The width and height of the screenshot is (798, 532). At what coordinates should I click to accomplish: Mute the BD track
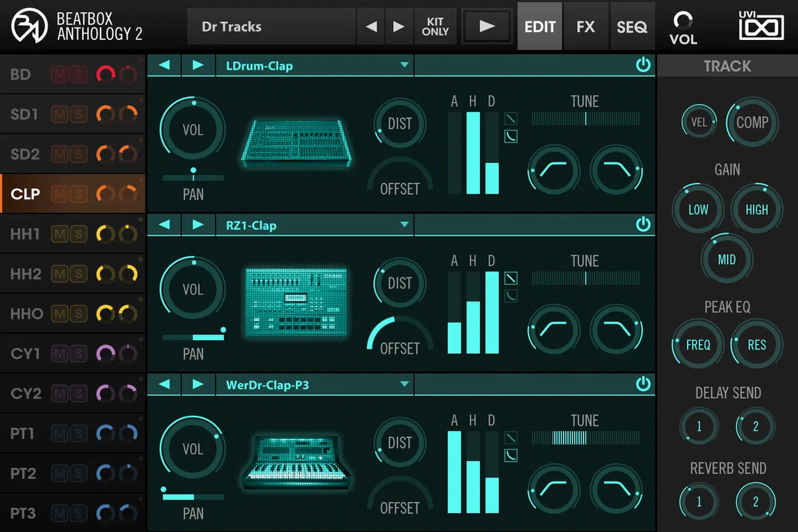click(x=60, y=74)
